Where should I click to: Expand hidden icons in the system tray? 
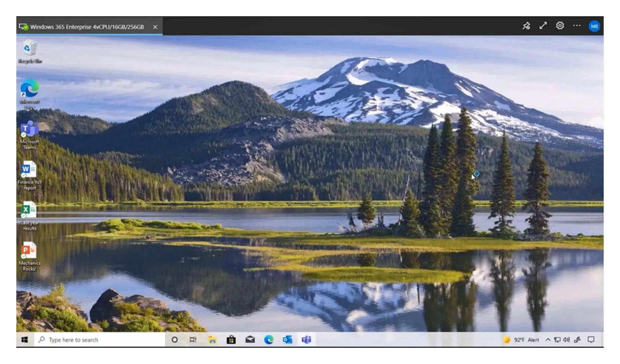tap(548, 340)
